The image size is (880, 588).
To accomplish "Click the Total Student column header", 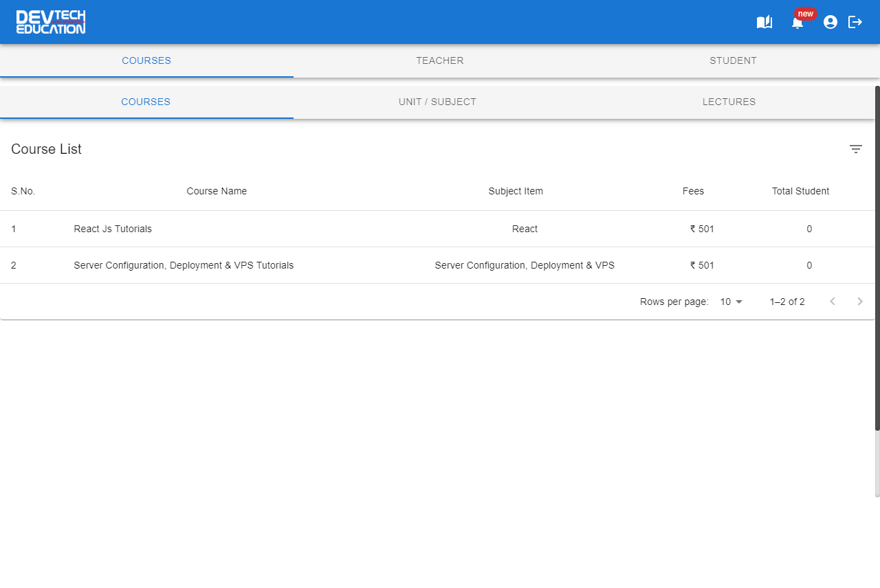I will [x=800, y=191].
